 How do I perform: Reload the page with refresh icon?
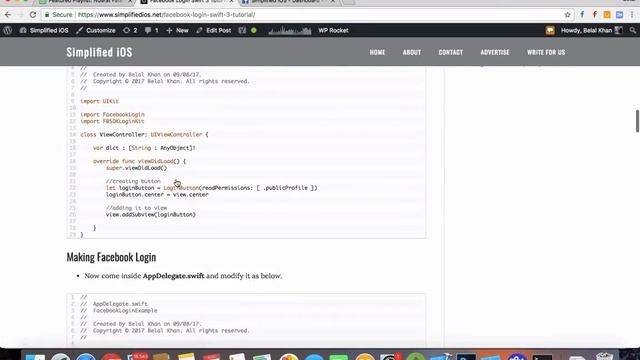coord(33,15)
